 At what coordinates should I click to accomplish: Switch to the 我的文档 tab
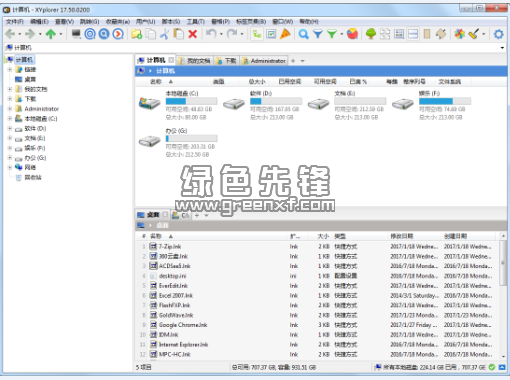(195, 61)
